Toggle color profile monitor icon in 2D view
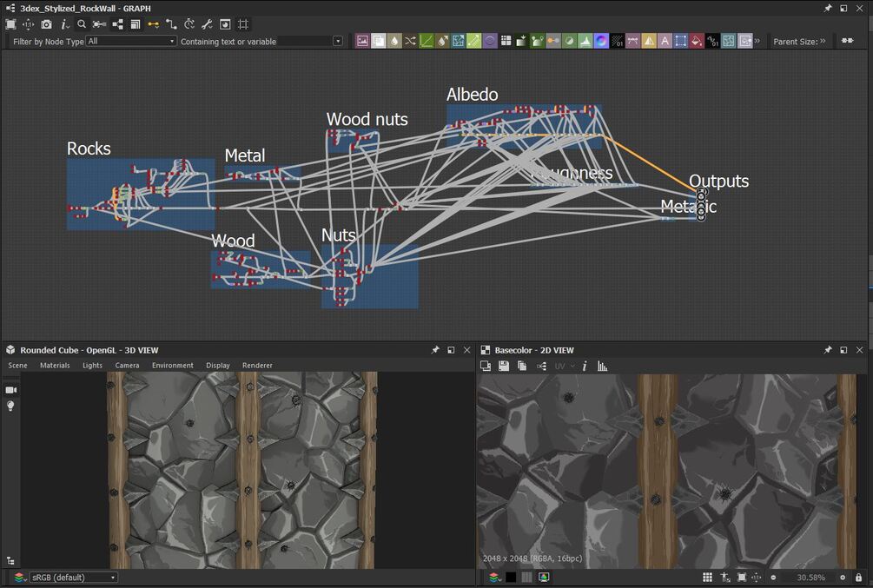This screenshot has width=873, height=588. [x=544, y=578]
